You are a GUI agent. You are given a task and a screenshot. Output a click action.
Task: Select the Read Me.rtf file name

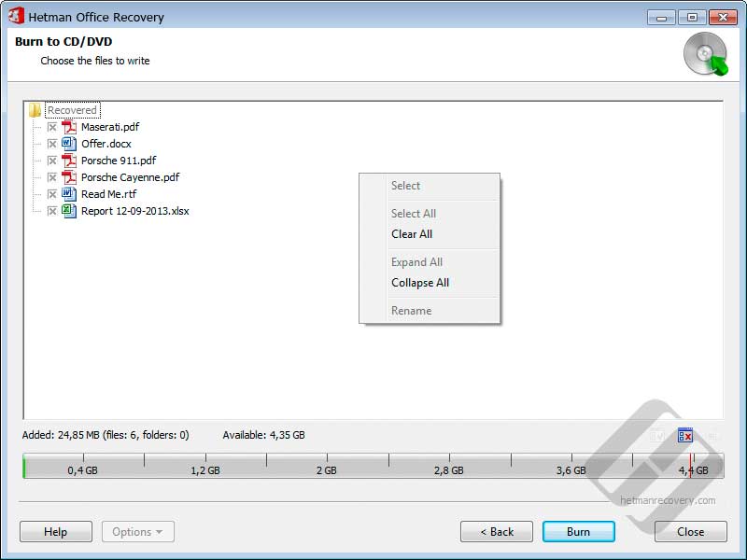tap(108, 194)
